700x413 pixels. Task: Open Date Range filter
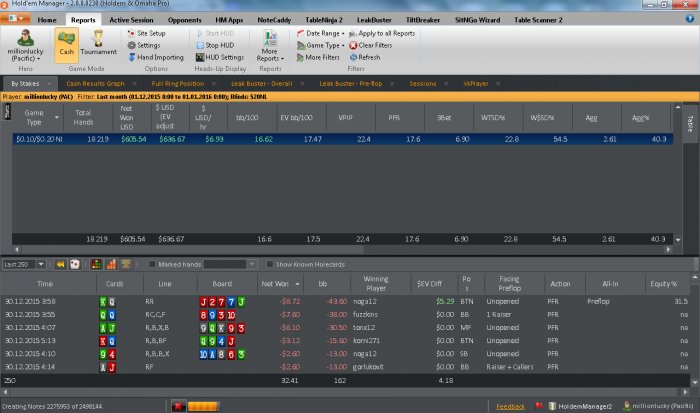321,33
